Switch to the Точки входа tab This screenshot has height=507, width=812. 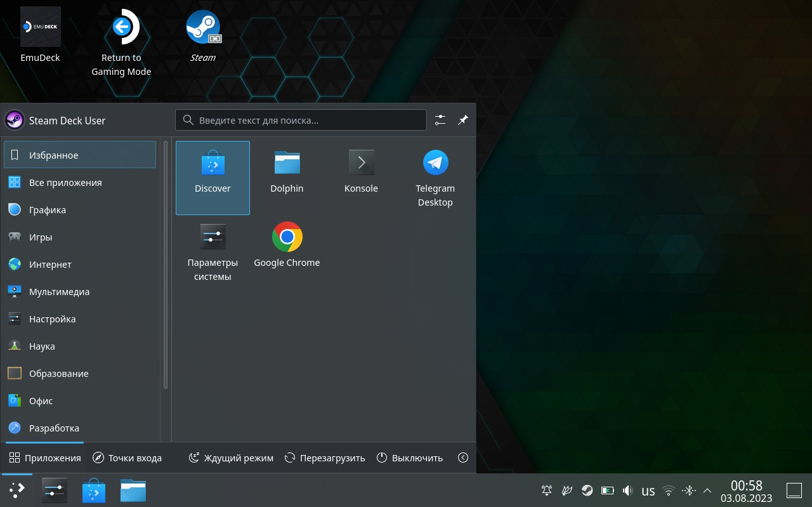pyautogui.click(x=127, y=458)
